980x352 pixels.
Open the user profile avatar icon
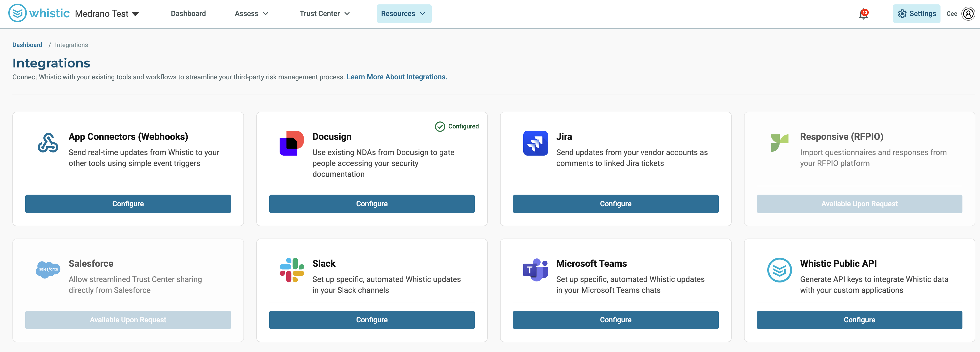point(968,14)
